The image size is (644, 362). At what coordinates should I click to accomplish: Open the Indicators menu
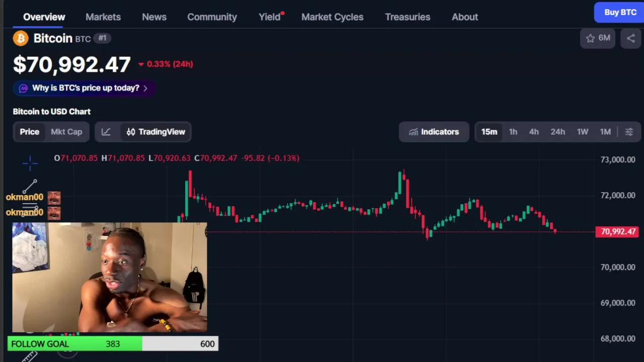tap(434, 132)
